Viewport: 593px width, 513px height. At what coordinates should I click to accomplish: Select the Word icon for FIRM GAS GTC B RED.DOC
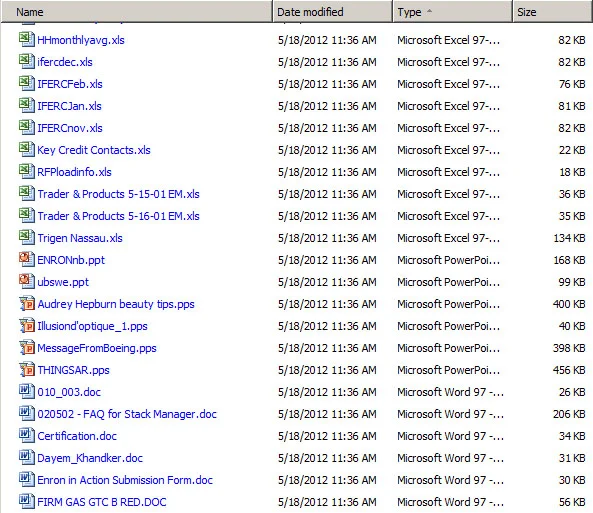click(x=26, y=501)
